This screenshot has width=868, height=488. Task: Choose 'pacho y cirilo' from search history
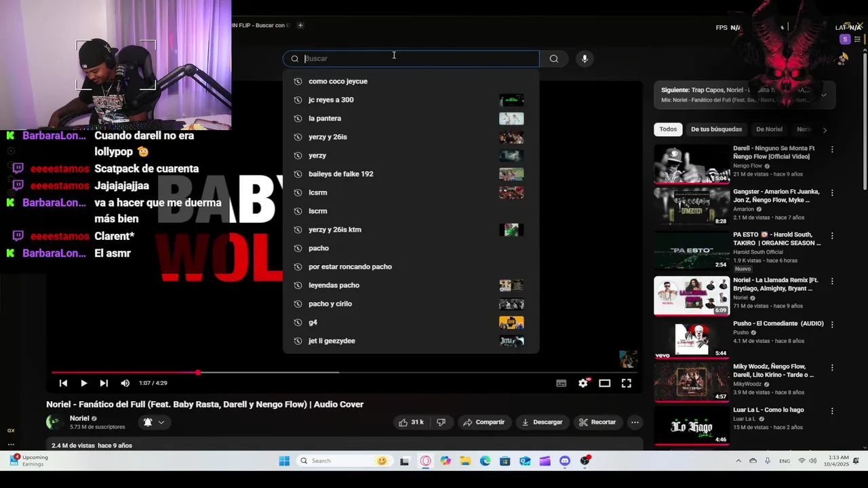(411, 304)
